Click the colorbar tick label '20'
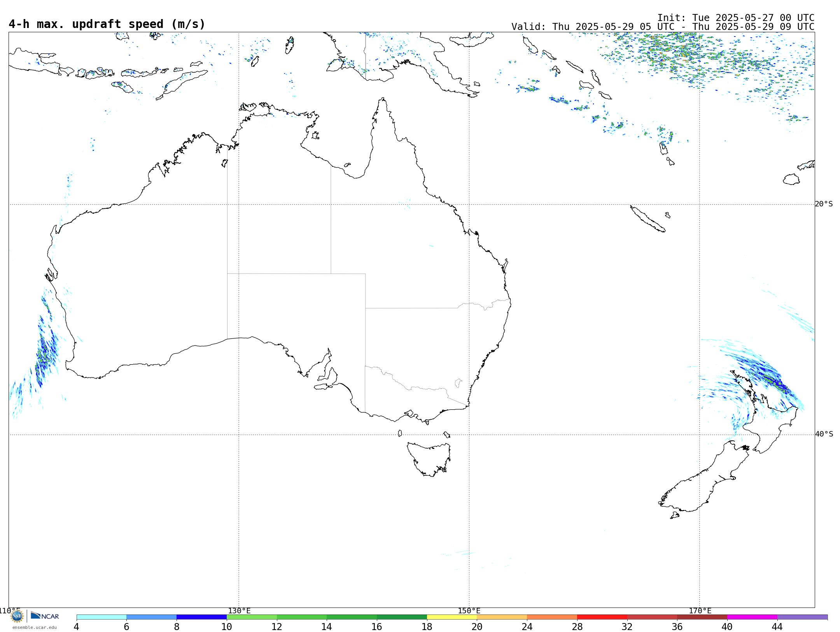Image resolution: width=840 pixels, height=632 pixels. coord(477,627)
